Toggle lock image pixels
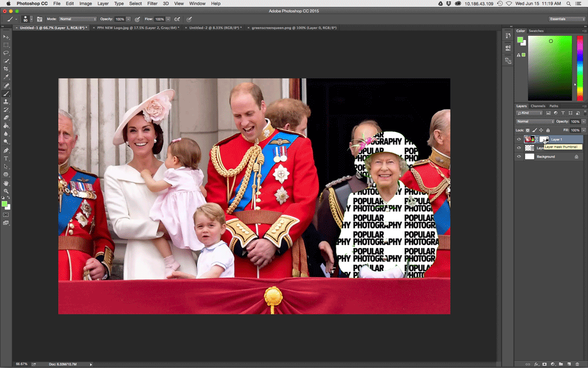Image resolution: width=588 pixels, height=368 pixels. [x=534, y=130]
